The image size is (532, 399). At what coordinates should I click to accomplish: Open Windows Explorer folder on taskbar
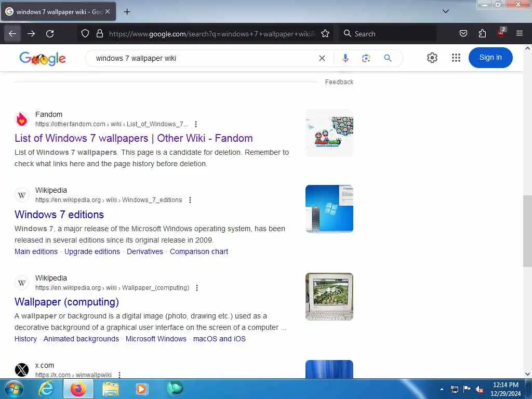point(111,389)
